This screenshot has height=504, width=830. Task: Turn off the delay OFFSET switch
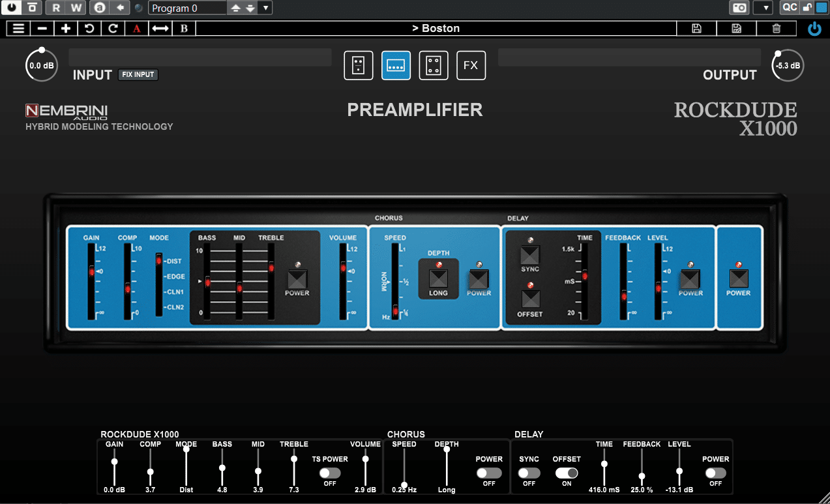[567, 473]
